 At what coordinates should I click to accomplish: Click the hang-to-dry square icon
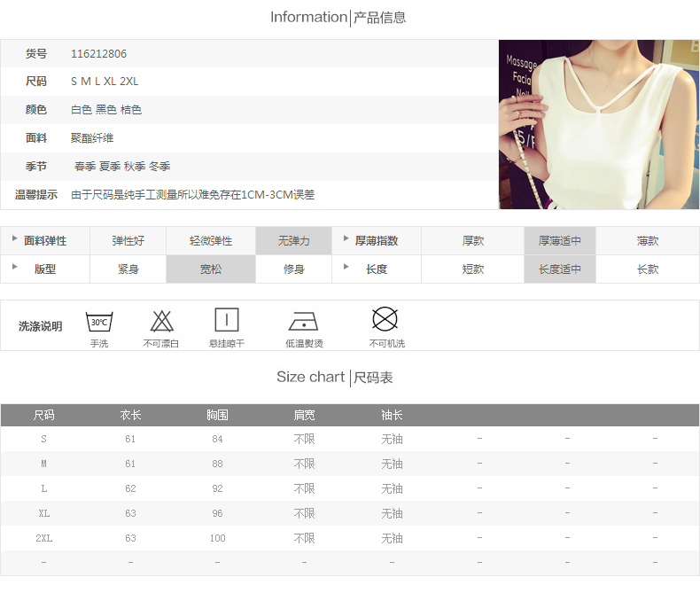click(x=227, y=320)
